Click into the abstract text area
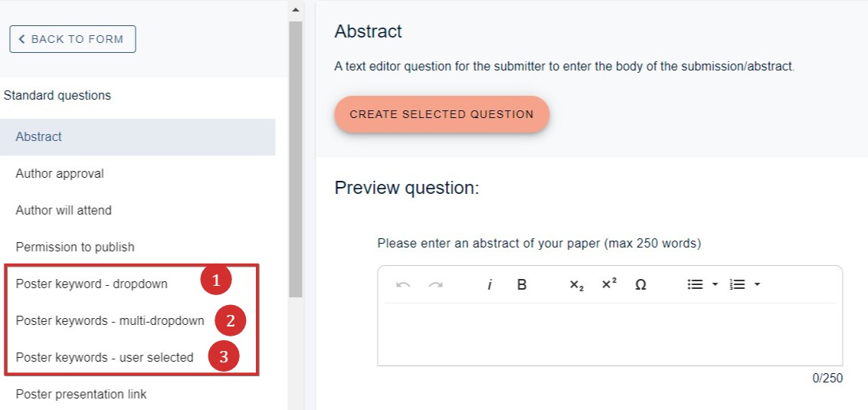 [x=610, y=334]
